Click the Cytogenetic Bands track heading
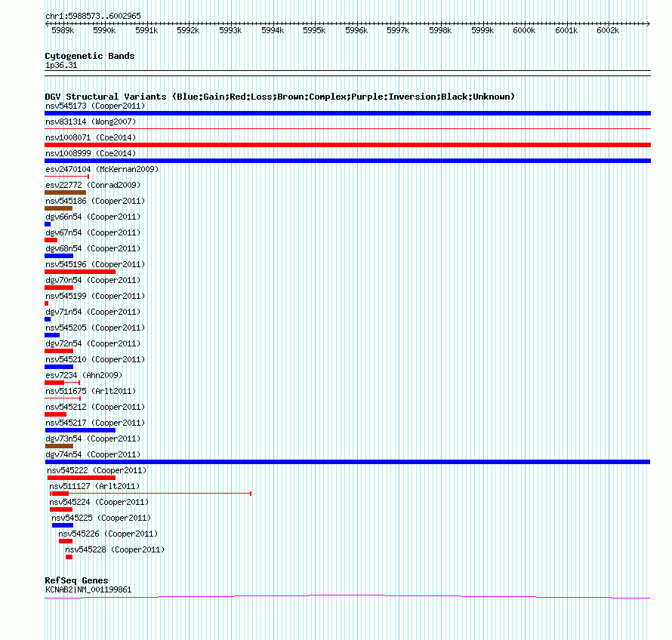Image resolution: width=672 pixels, height=640 pixels. pos(90,56)
